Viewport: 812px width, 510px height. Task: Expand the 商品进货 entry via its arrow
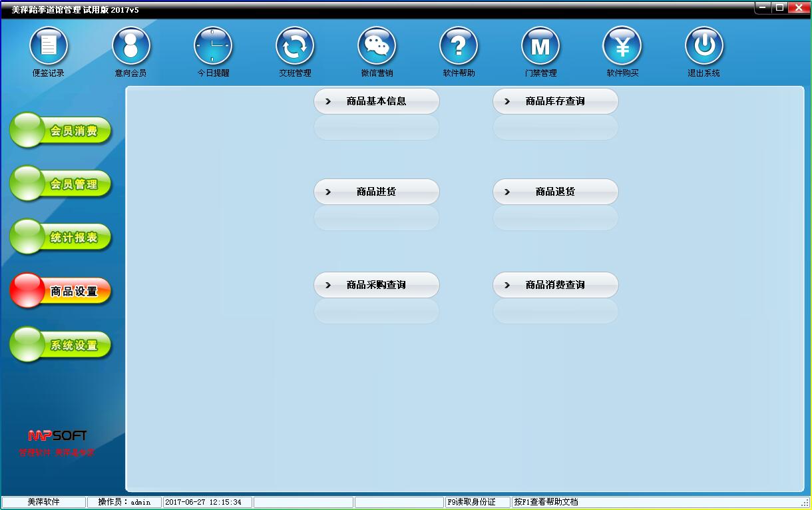pyautogui.click(x=327, y=191)
